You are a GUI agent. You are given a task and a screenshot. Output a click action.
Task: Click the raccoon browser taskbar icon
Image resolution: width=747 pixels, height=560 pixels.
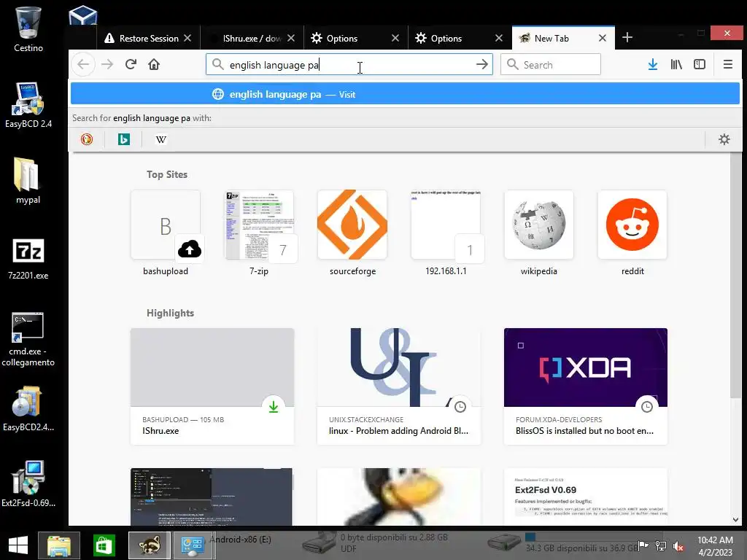tap(149, 545)
